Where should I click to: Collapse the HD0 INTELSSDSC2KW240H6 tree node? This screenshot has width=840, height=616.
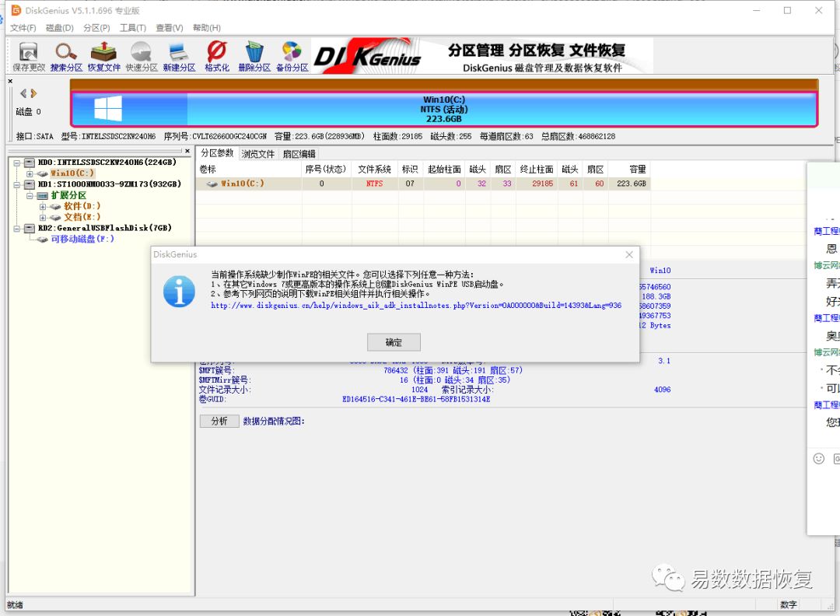coord(16,163)
